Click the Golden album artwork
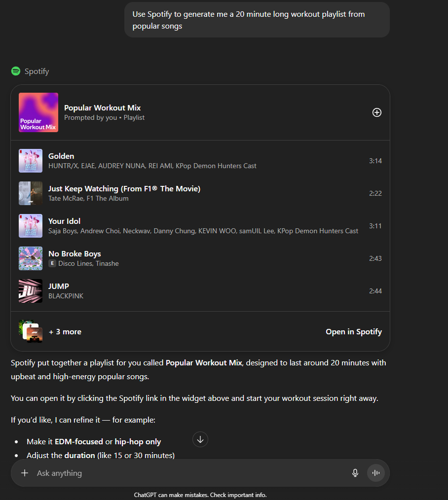 click(x=31, y=161)
